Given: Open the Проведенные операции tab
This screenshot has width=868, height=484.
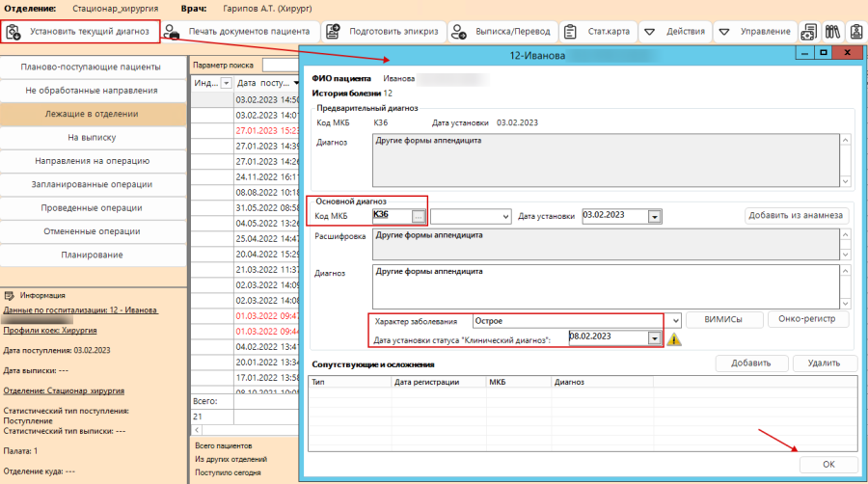Looking at the screenshot, I should (x=91, y=208).
